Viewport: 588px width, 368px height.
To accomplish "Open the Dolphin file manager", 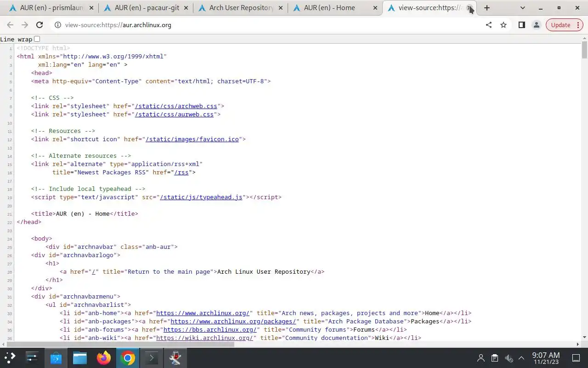I will (80, 358).
